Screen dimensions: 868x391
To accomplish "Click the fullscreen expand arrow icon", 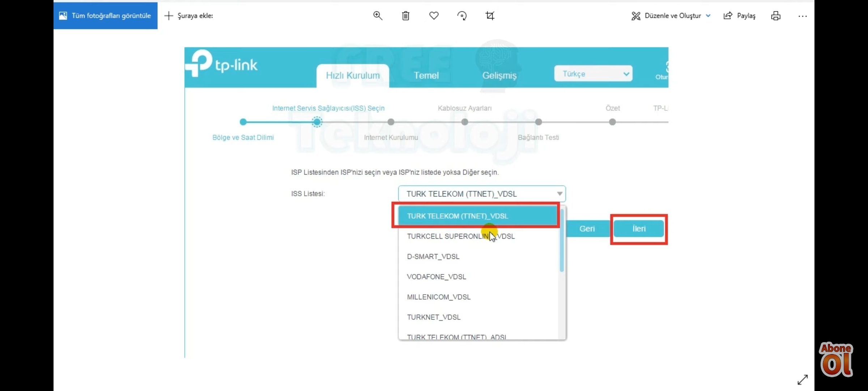I will pos(802,379).
